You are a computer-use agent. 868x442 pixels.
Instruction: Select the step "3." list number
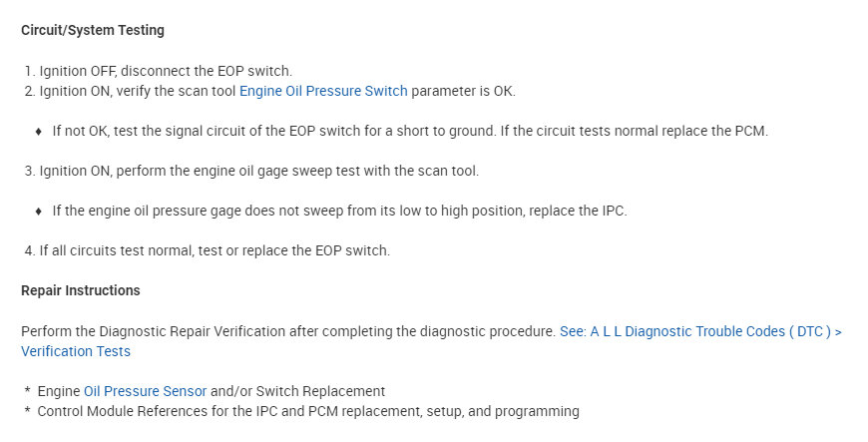tap(30, 171)
